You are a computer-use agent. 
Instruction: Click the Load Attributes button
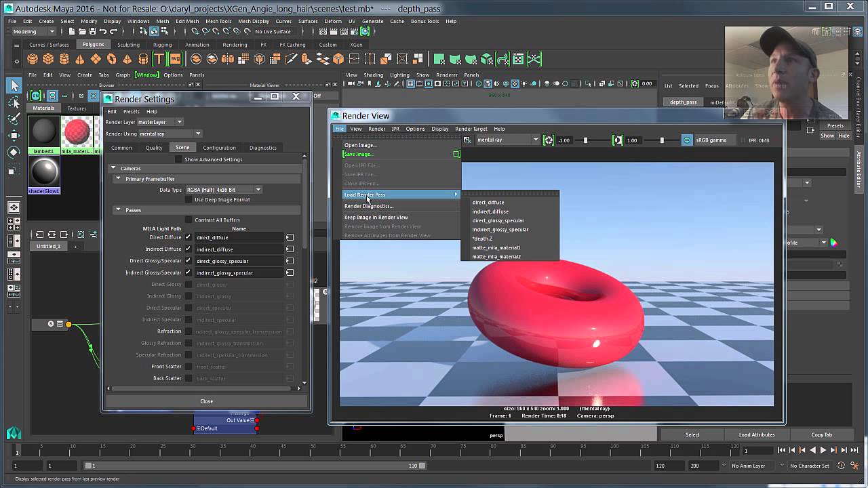point(757,434)
